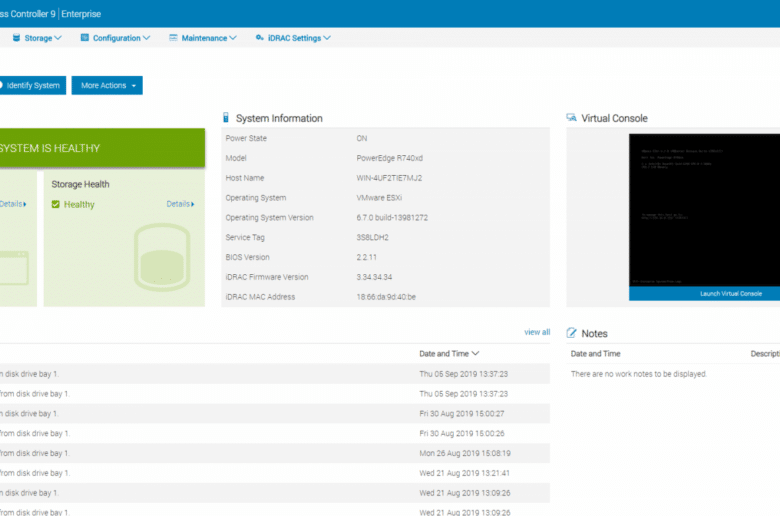This screenshot has width=780, height=516.
Task: Select host name WIN-4UF2TIE7MJ2
Action: pyautogui.click(x=389, y=178)
